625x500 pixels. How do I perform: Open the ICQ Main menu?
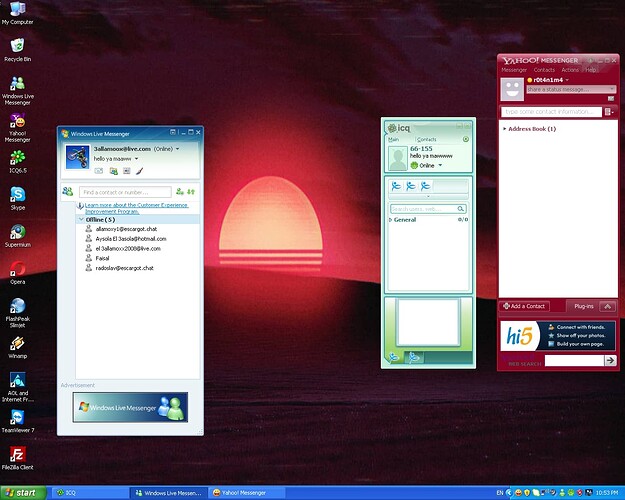coord(393,139)
